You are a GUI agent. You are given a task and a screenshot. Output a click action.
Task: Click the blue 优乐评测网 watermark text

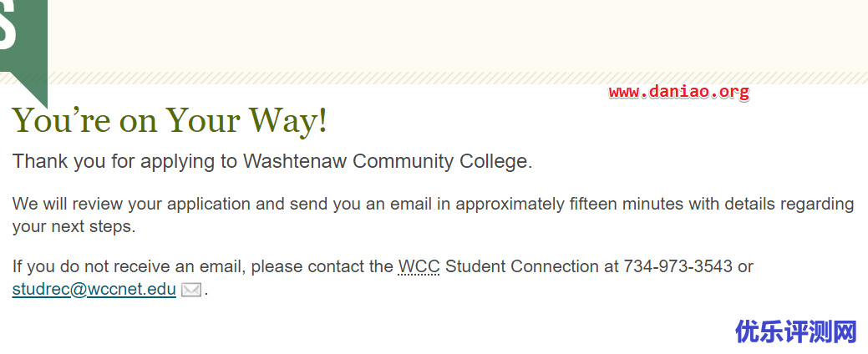[x=796, y=331]
